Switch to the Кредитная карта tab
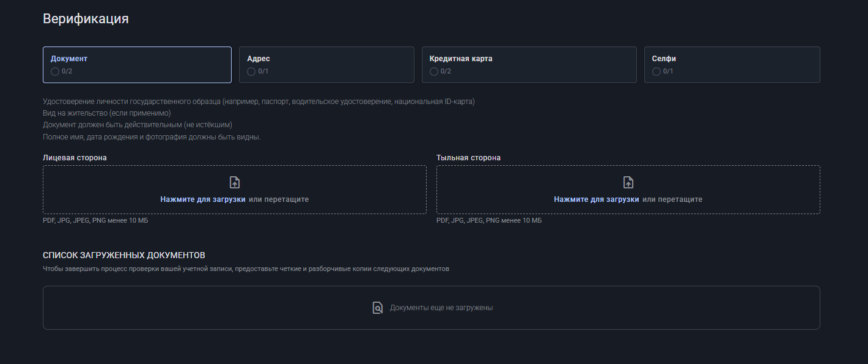 (529, 64)
